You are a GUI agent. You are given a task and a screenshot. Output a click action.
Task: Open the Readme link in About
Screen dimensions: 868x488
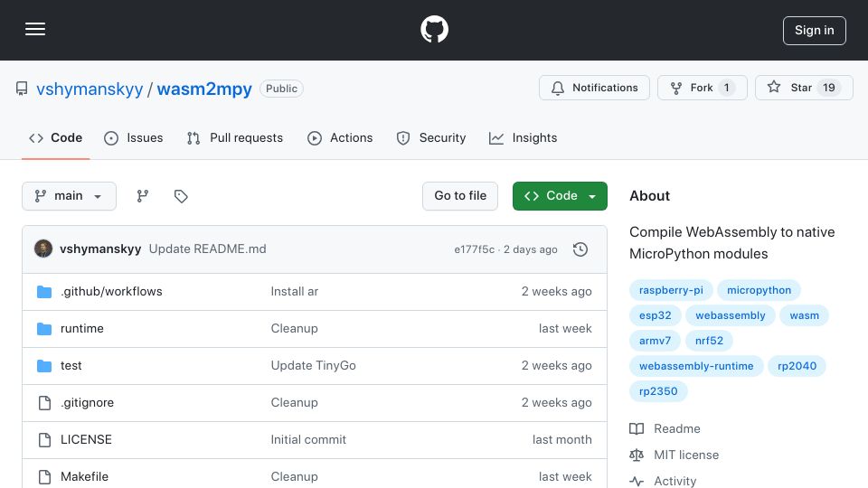pos(677,428)
